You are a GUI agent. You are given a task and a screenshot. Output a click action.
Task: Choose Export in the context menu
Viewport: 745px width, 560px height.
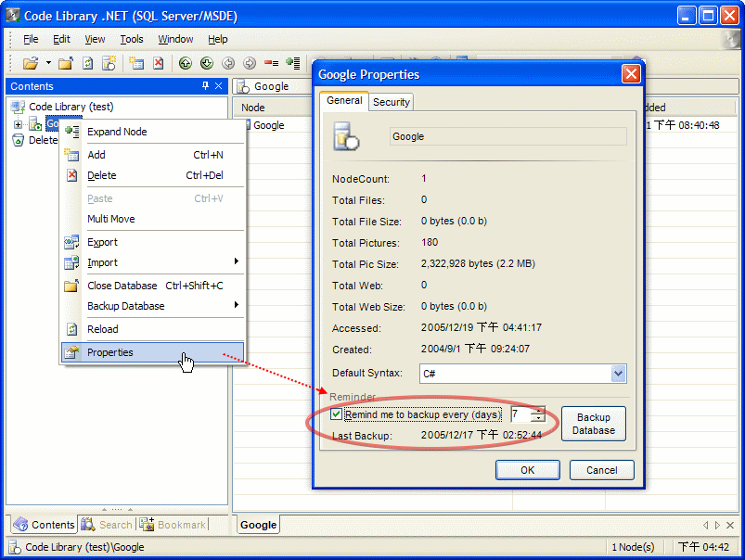152,242
